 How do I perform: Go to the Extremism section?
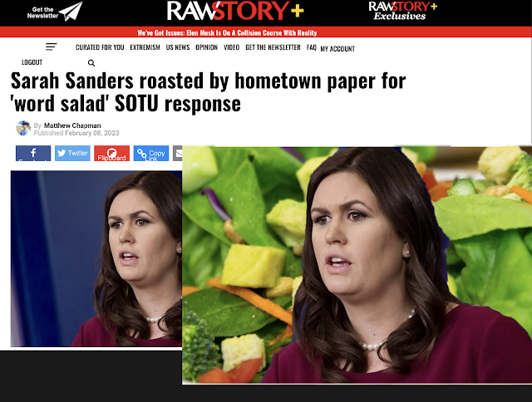point(145,47)
